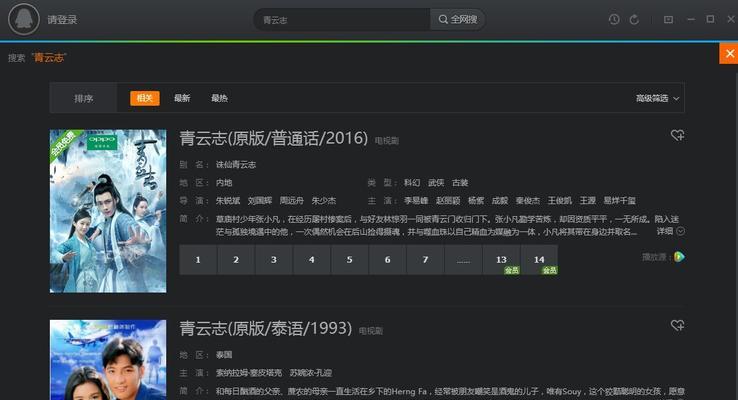This screenshot has height=400, width=738.
Task: Play episode 3 of 青云志 2016
Action: point(274,259)
